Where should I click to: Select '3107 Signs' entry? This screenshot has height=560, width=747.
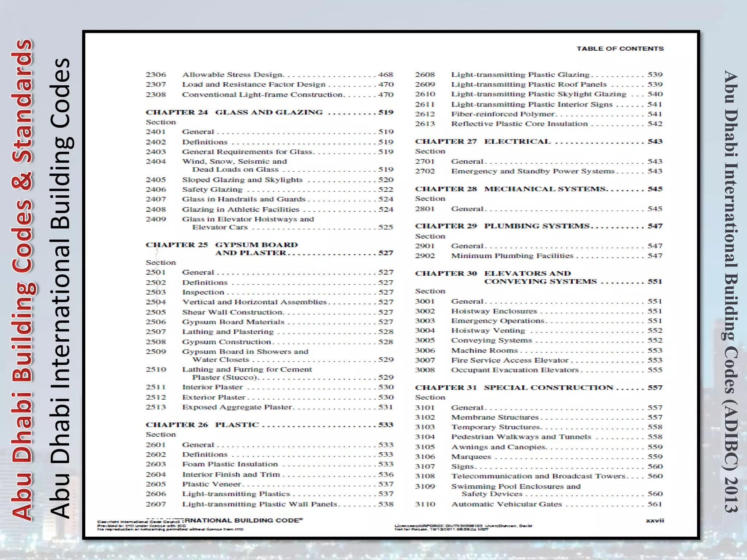[x=539, y=467]
